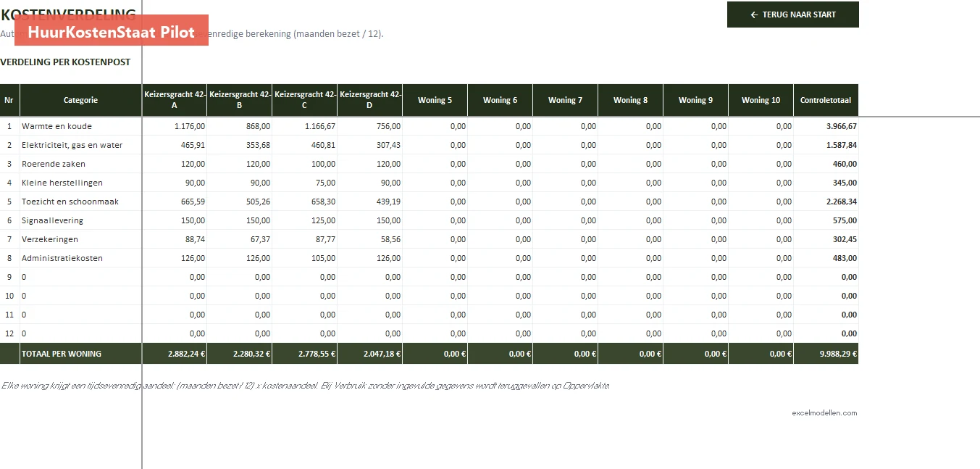Viewport: 980px width, 469px height.
Task: Click the Administratiekosten category cell
Action: click(x=80, y=258)
